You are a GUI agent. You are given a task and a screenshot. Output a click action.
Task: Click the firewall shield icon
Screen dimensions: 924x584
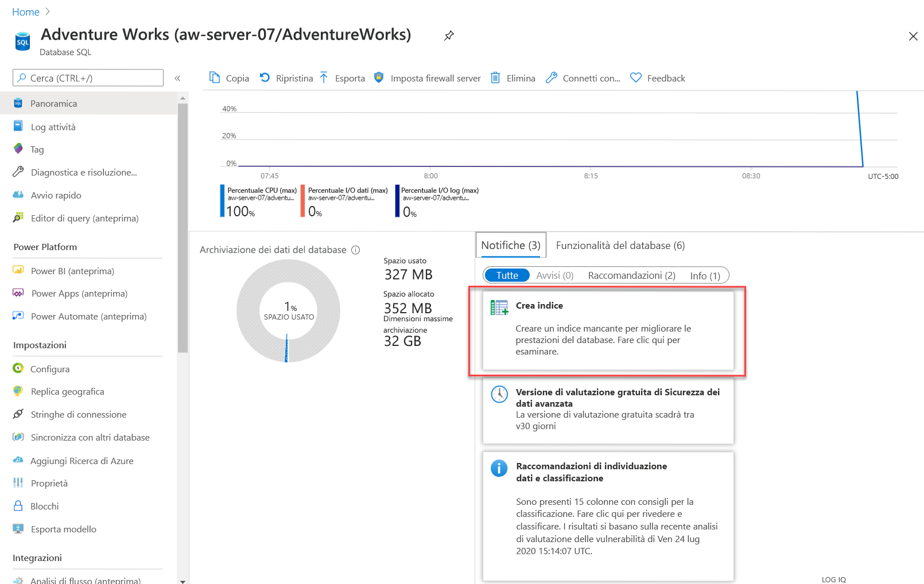(379, 77)
